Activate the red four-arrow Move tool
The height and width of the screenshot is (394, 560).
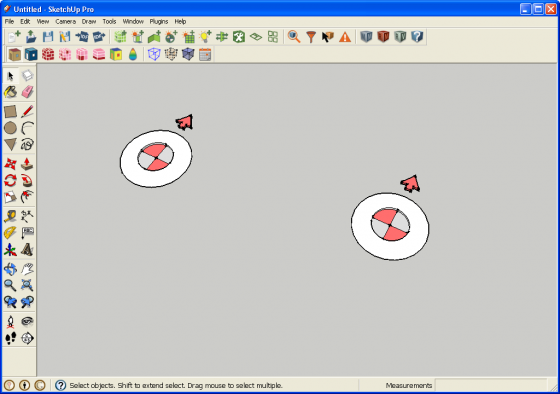point(10,164)
